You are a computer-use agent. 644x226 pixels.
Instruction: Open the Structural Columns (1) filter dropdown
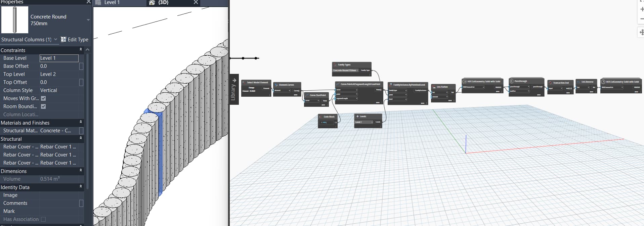[x=55, y=39]
